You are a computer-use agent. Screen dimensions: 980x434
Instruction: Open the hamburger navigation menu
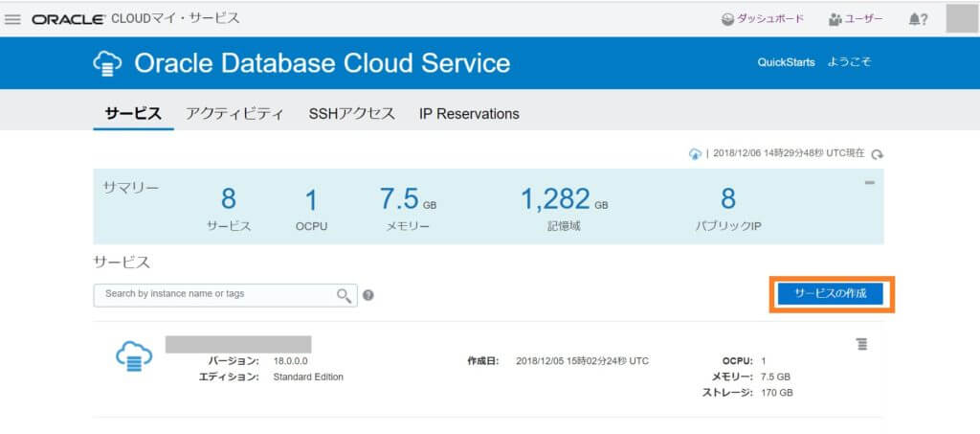point(13,19)
